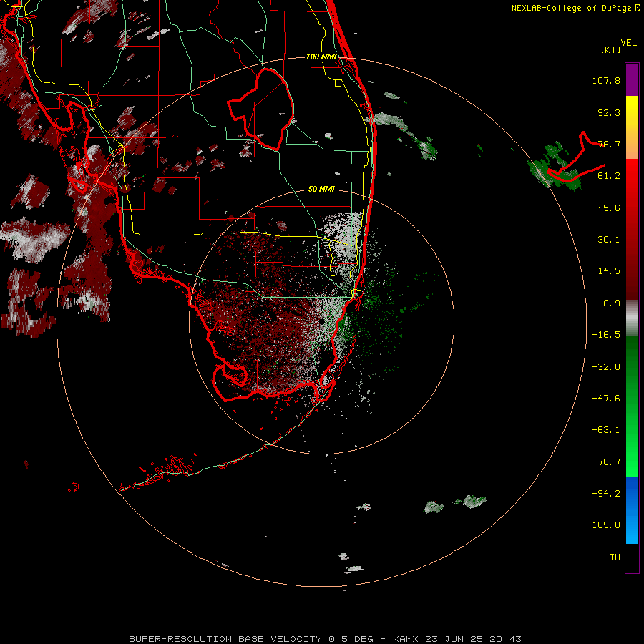
Task: Click the -63.1 scale value
Action: click(x=606, y=430)
